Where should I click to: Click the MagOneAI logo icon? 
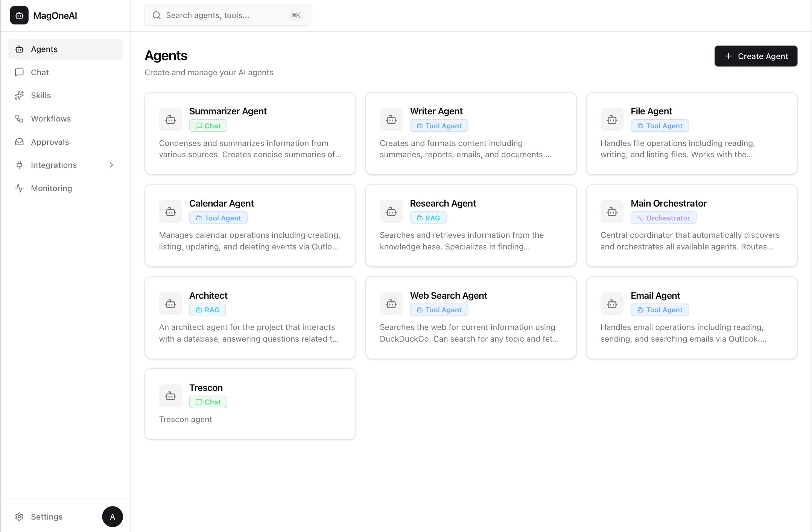click(x=19, y=15)
